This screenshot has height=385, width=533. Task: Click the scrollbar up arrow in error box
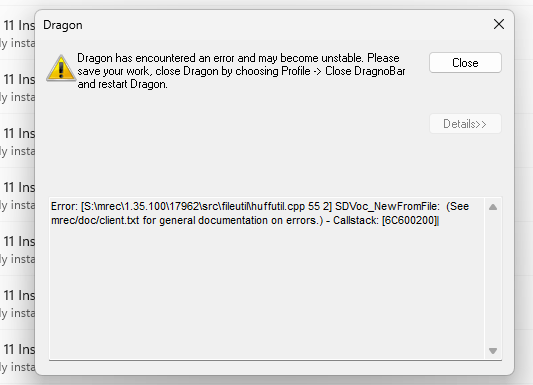pos(493,207)
